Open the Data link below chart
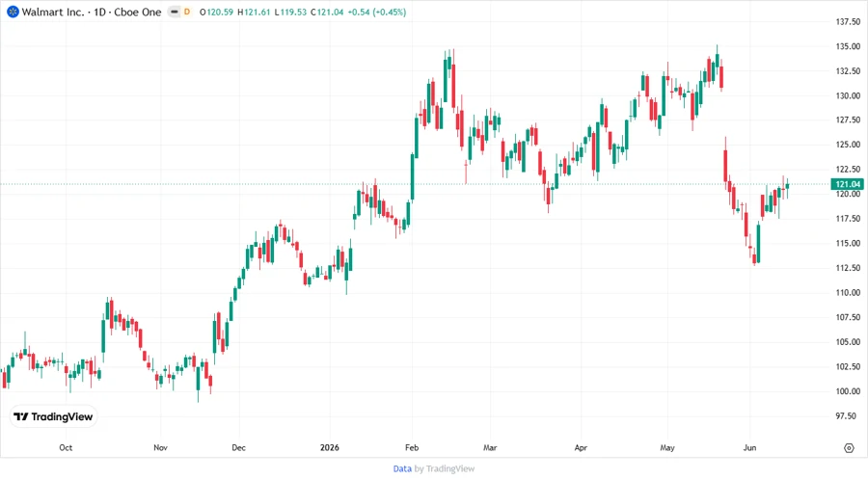This screenshot has width=868, height=480. click(x=402, y=468)
